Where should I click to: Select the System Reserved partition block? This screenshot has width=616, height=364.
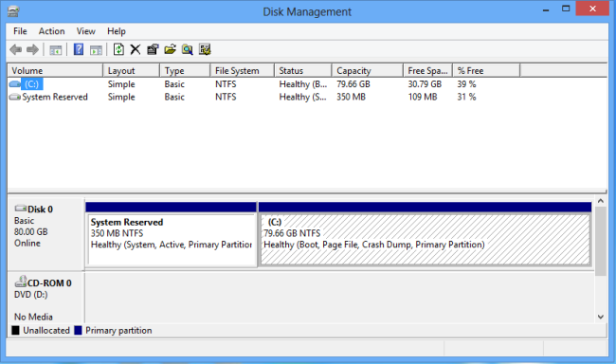tap(172, 235)
